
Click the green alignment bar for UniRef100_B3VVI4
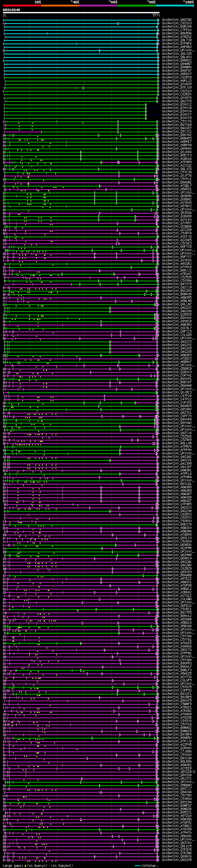coord(75,111)
